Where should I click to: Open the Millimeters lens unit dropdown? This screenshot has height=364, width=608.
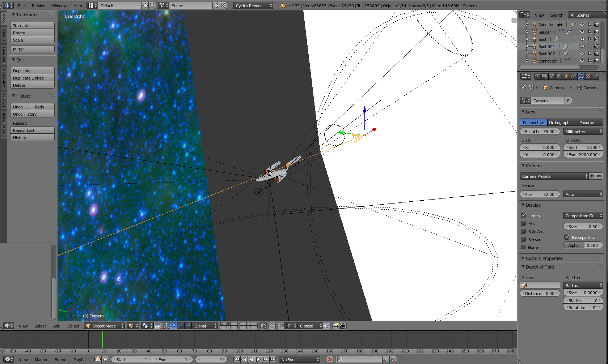[x=583, y=132]
